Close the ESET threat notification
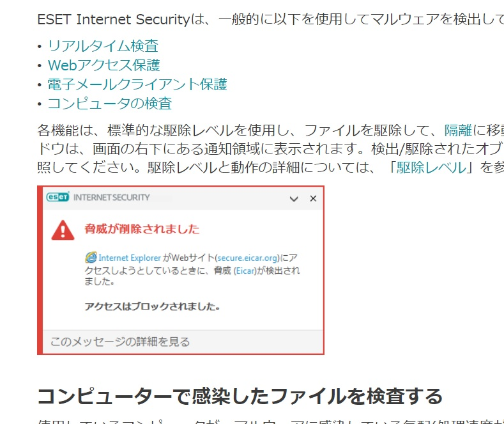 [313, 199]
